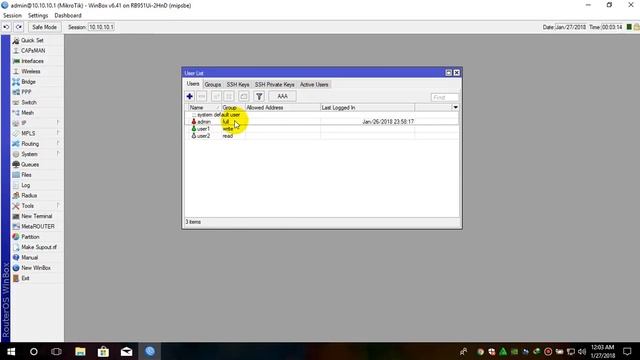
Task: Expand the MPLS submenu
Action: pyautogui.click(x=37, y=133)
